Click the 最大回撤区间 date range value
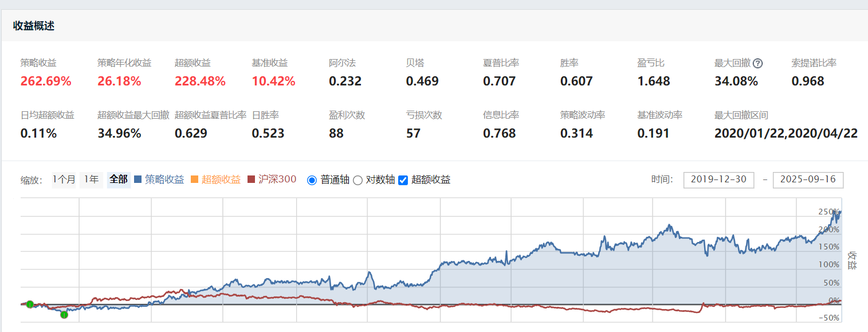The image size is (868, 332). click(x=785, y=134)
